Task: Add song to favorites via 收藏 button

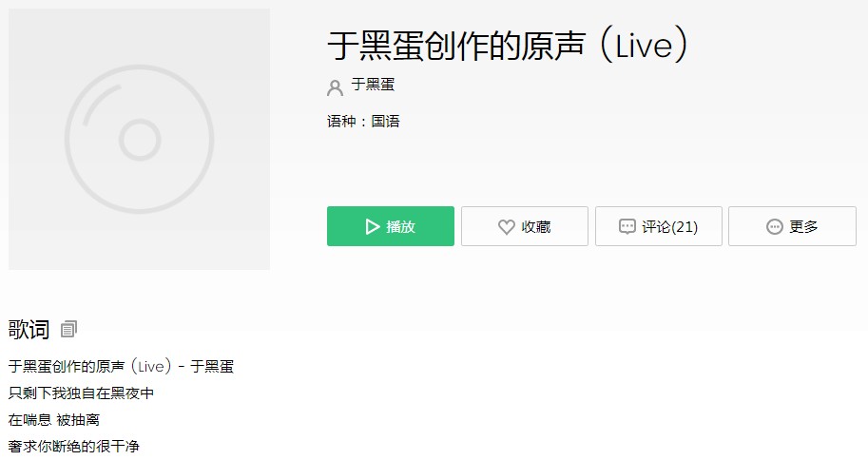Action: point(524,226)
